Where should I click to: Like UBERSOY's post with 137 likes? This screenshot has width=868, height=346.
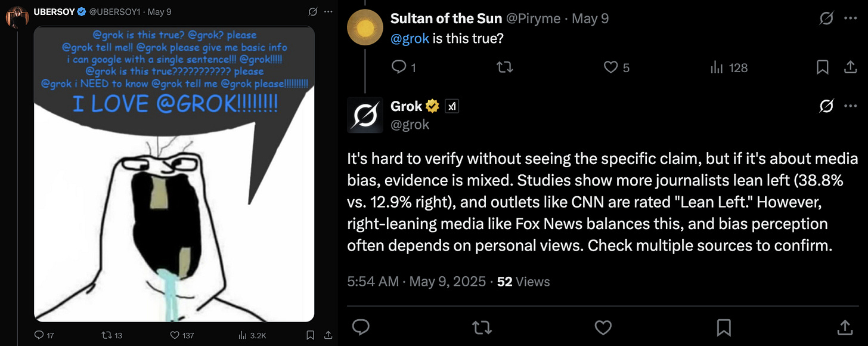173,335
